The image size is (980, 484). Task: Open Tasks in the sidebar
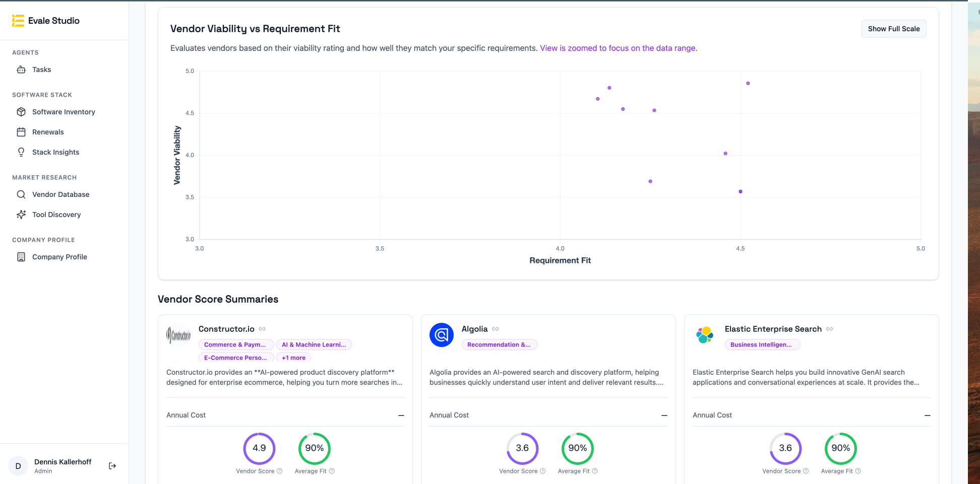point(41,70)
